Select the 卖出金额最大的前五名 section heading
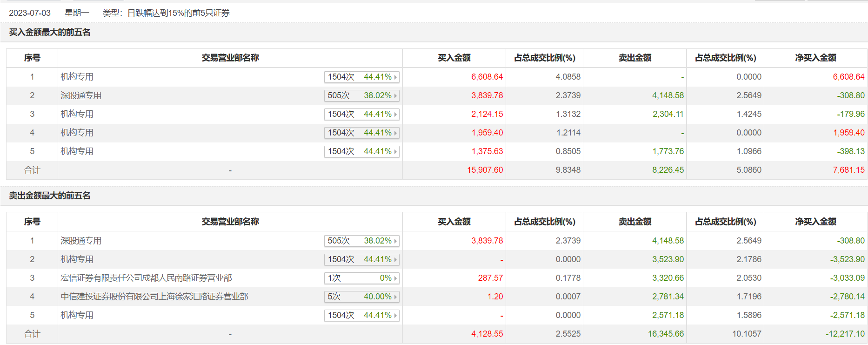The image size is (868, 345). [x=50, y=196]
